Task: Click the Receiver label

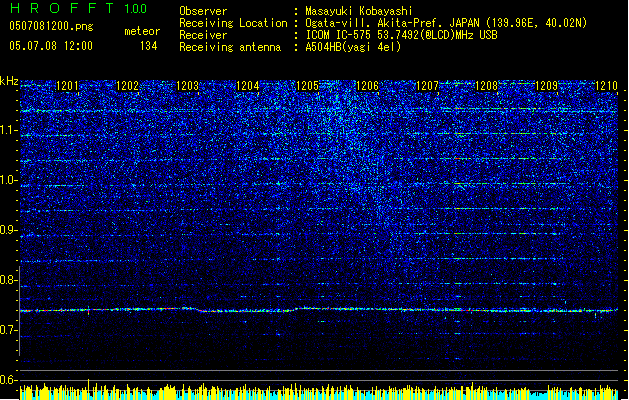Action: pos(203,35)
